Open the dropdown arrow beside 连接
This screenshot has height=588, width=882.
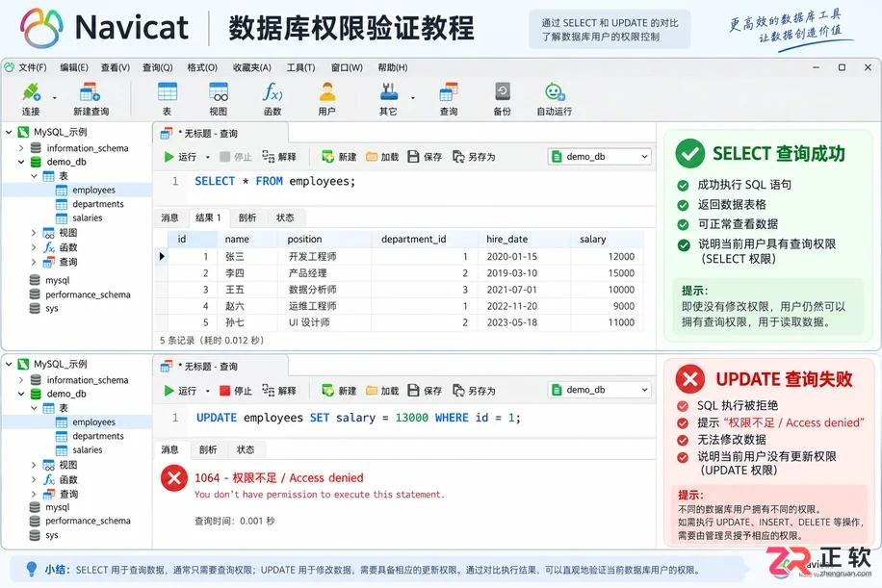pos(55,98)
